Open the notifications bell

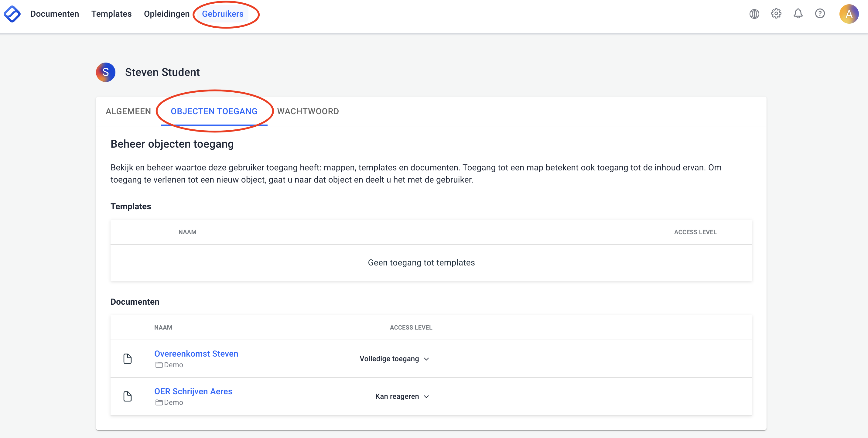798,14
